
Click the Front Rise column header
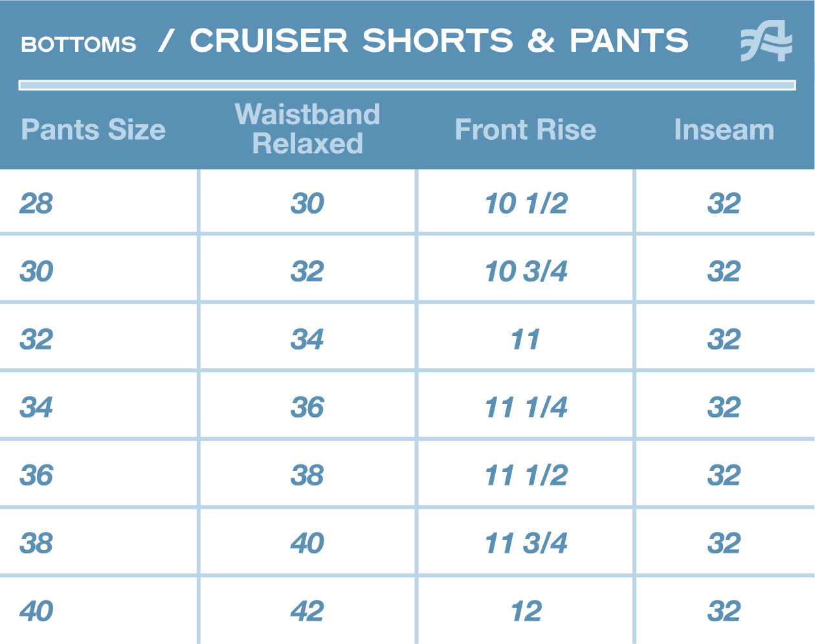[525, 129]
